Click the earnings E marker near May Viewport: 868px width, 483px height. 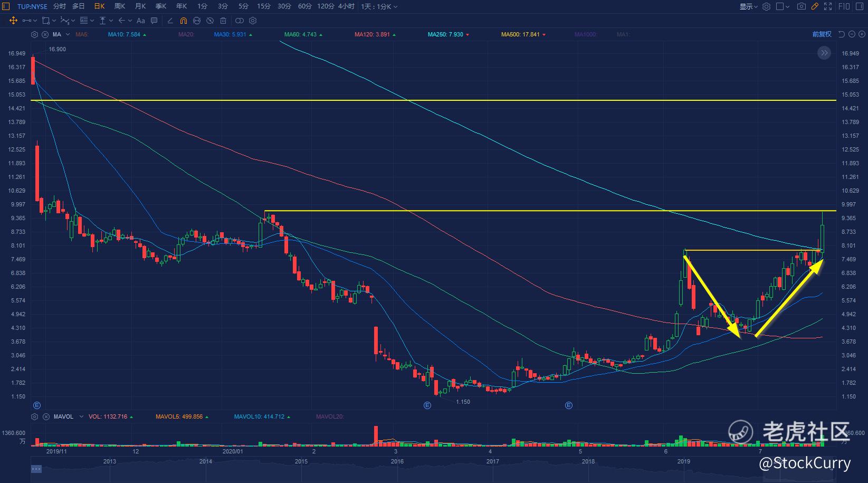tap(569, 405)
